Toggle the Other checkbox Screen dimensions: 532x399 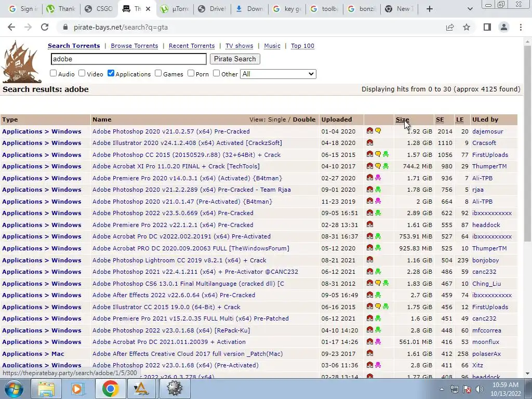[x=216, y=73]
